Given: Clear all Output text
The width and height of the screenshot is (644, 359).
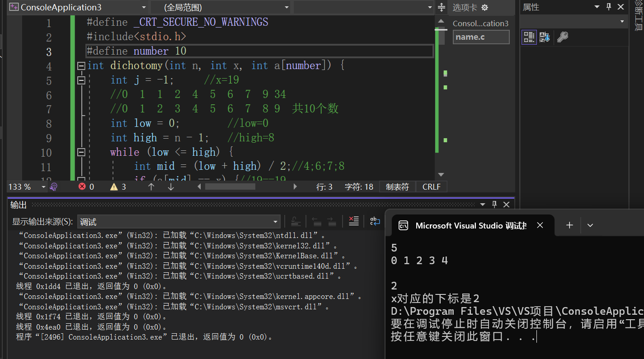Looking at the screenshot, I should tap(353, 221).
